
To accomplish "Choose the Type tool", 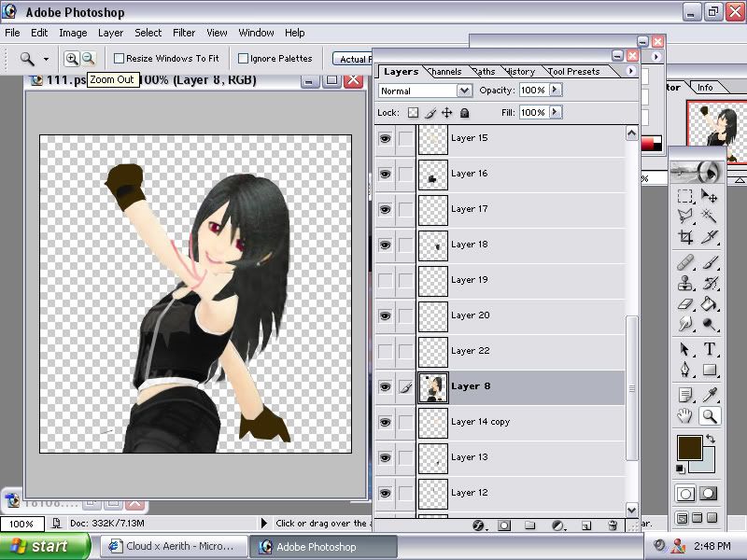I will [710, 348].
